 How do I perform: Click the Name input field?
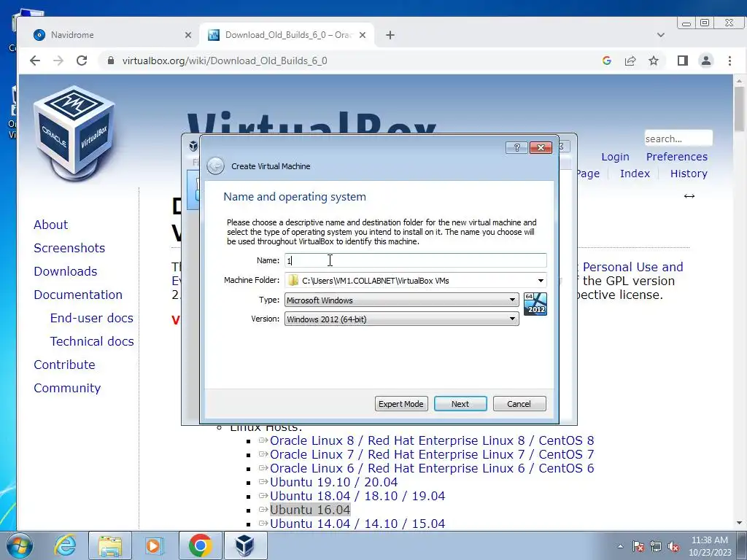click(415, 260)
